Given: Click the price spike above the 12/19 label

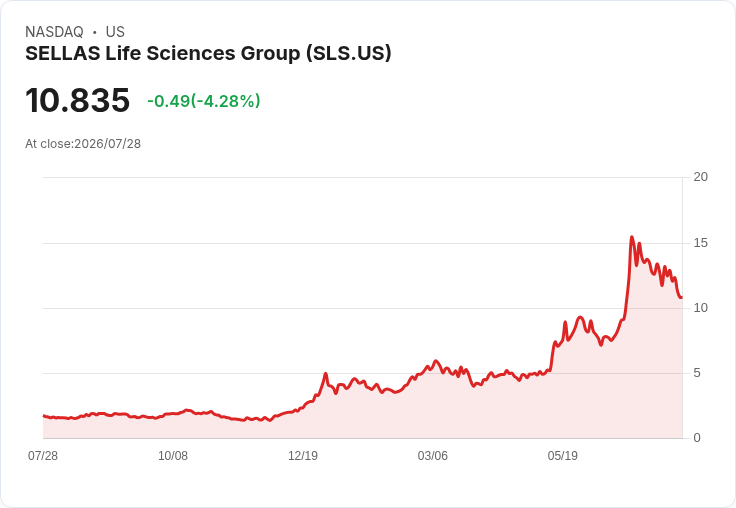Looking at the screenshot, I should (x=325, y=374).
